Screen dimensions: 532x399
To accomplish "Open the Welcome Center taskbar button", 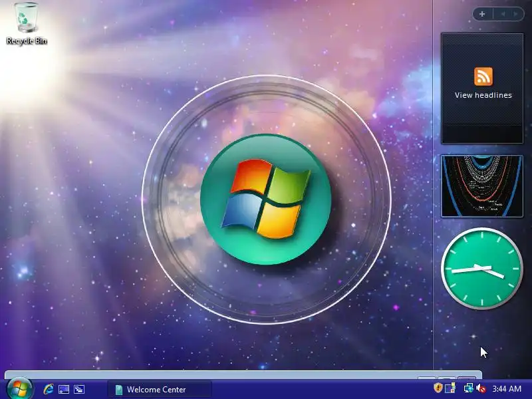I will click(160, 389).
